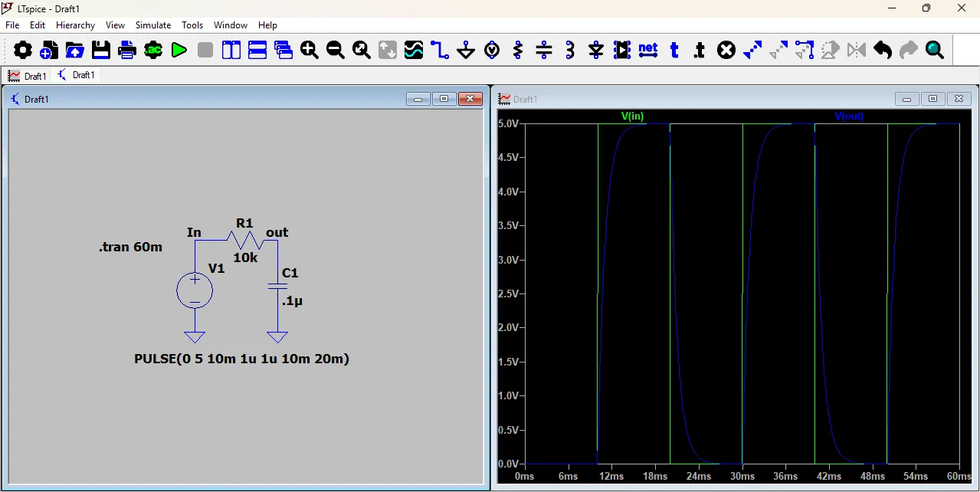
Task: Click the net label tool icon
Action: pyautogui.click(x=648, y=51)
